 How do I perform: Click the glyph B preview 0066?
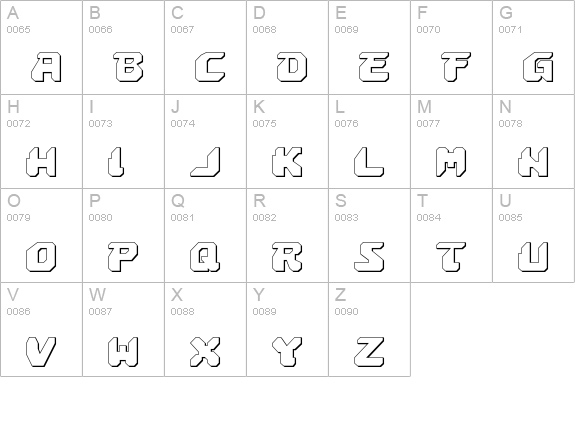tap(128, 67)
